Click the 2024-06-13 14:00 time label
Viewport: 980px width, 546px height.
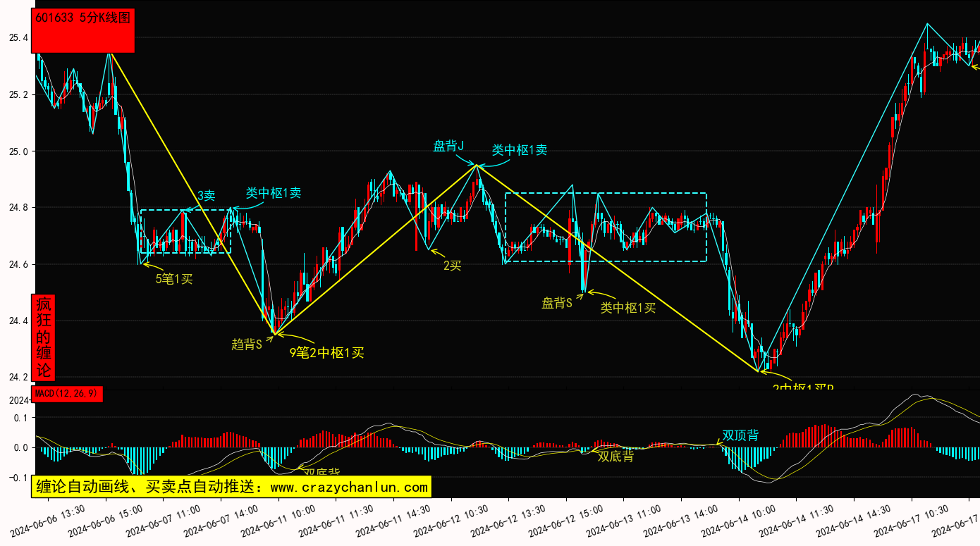pyautogui.click(x=680, y=521)
